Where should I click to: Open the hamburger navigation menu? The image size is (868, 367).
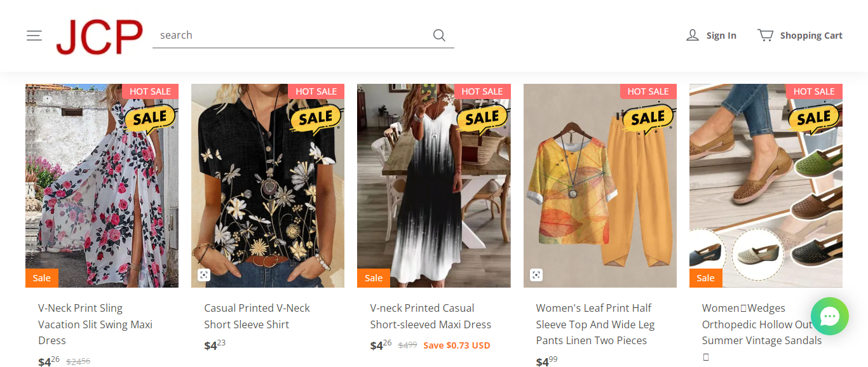[34, 36]
